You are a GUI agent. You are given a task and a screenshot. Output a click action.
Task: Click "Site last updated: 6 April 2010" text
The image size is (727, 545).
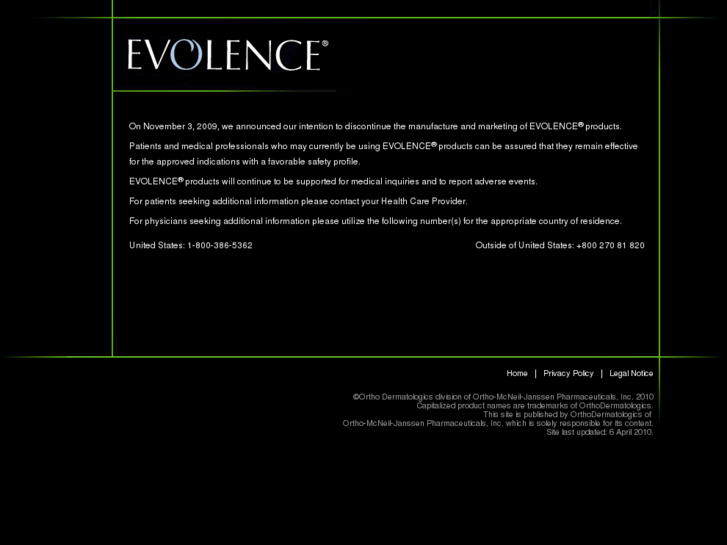click(599, 432)
